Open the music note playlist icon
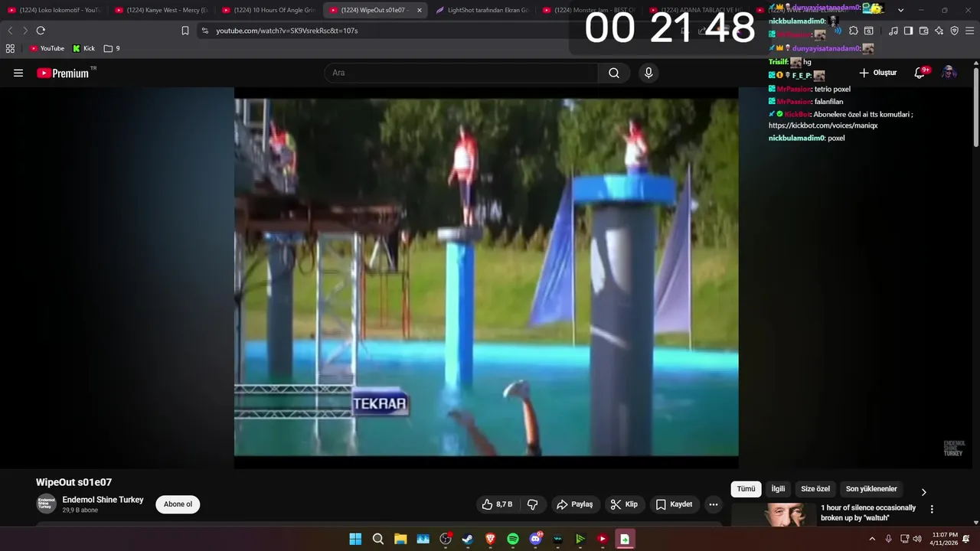980x551 pixels. click(893, 31)
